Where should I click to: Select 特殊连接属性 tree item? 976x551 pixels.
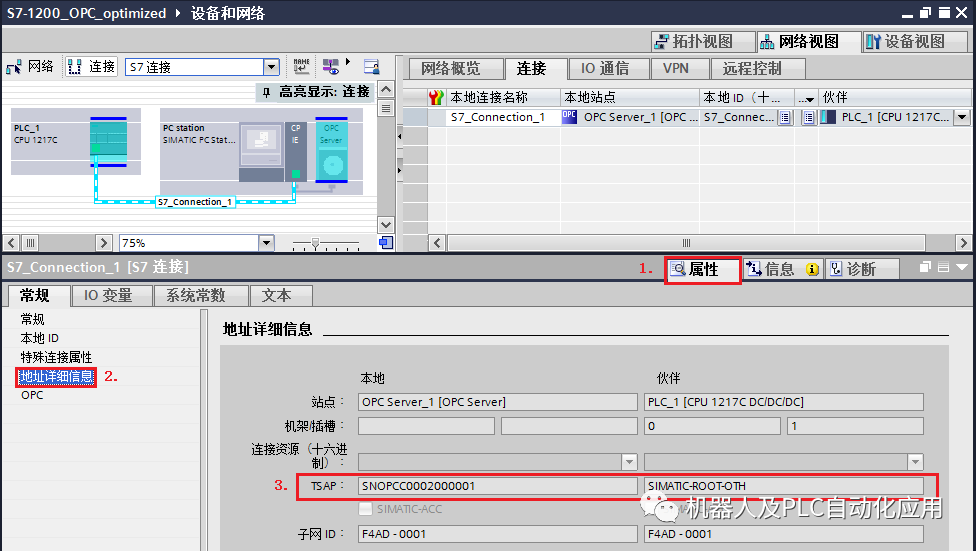56,357
